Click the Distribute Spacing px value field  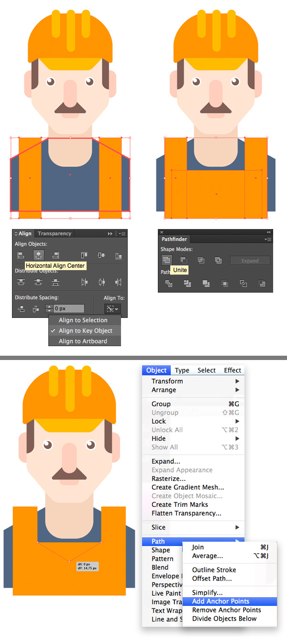[68, 309]
